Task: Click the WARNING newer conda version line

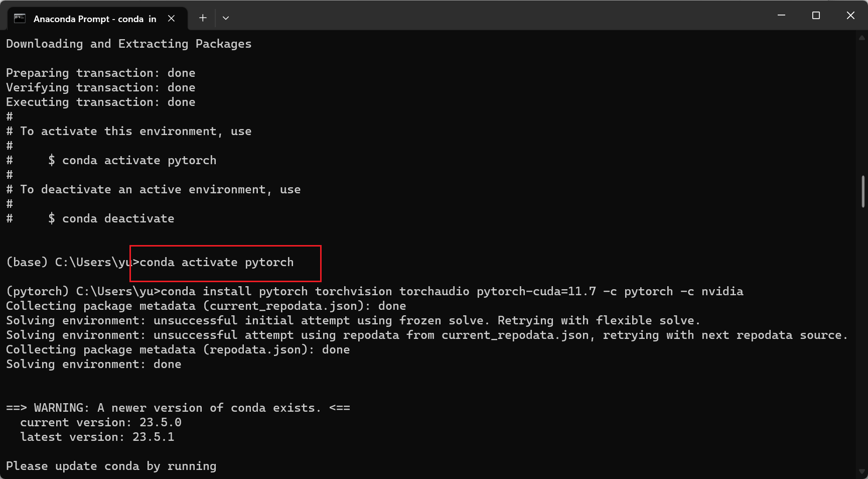Action: pyautogui.click(x=178, y=407)
